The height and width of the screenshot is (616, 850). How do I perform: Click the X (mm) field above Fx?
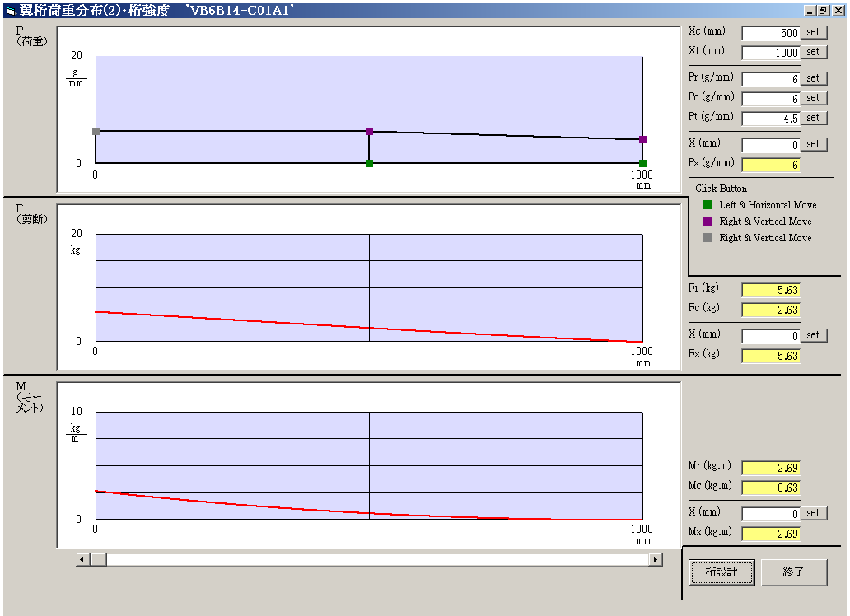771,336
